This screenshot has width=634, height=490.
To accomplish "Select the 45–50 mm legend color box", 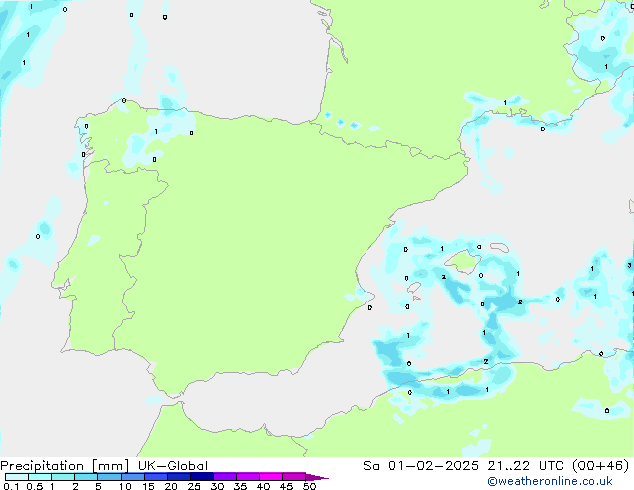I will coord(294,477).
